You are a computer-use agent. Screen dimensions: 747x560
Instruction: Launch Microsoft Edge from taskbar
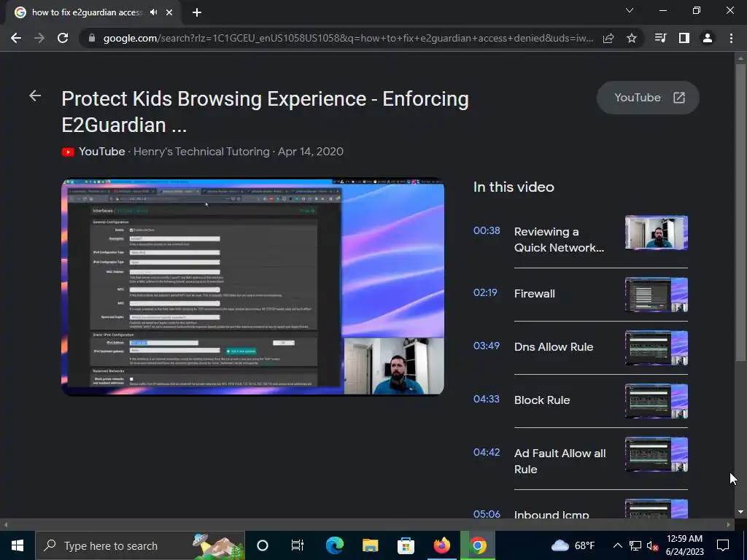[x=334, y=545]
